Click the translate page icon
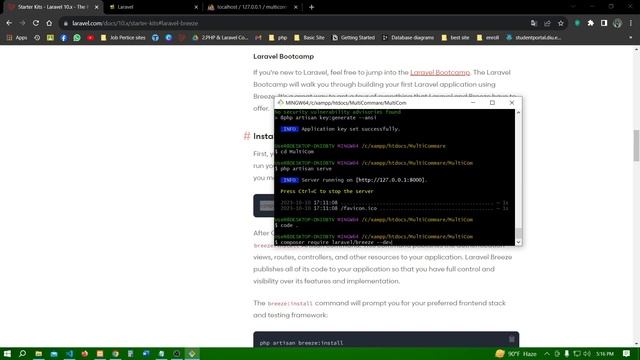Screen dimensions: 640x360 pos(534,23)
